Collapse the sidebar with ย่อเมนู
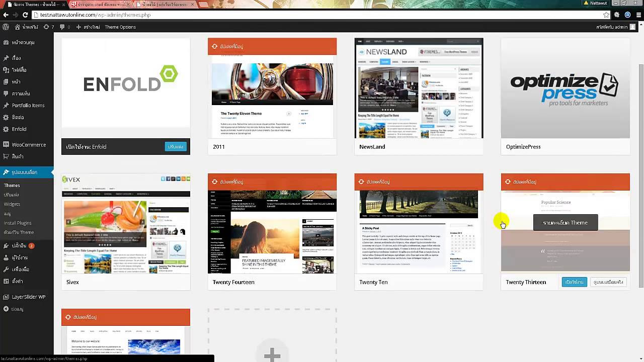The height and width of the screenshot is (362, 644). click(27, 309)
